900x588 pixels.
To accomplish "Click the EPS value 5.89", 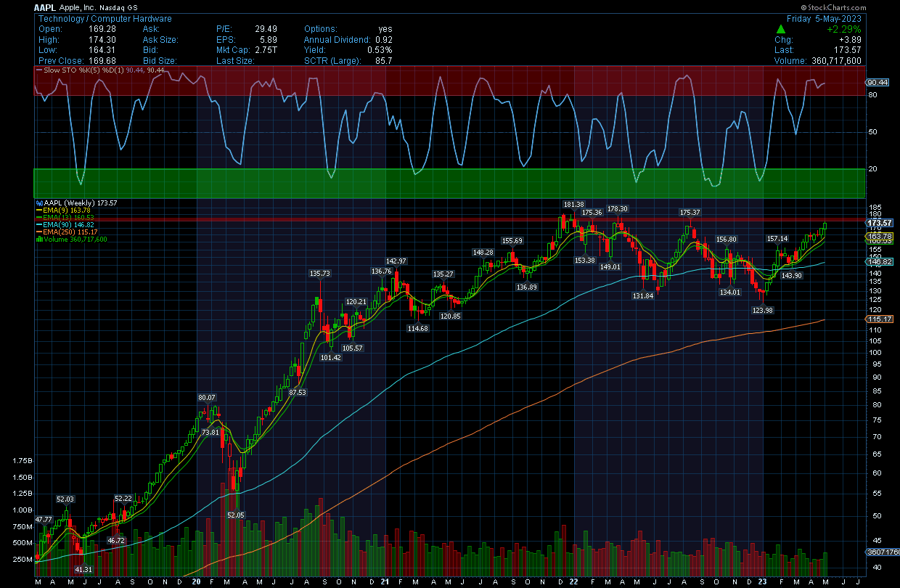I will (x=270, y=39).
